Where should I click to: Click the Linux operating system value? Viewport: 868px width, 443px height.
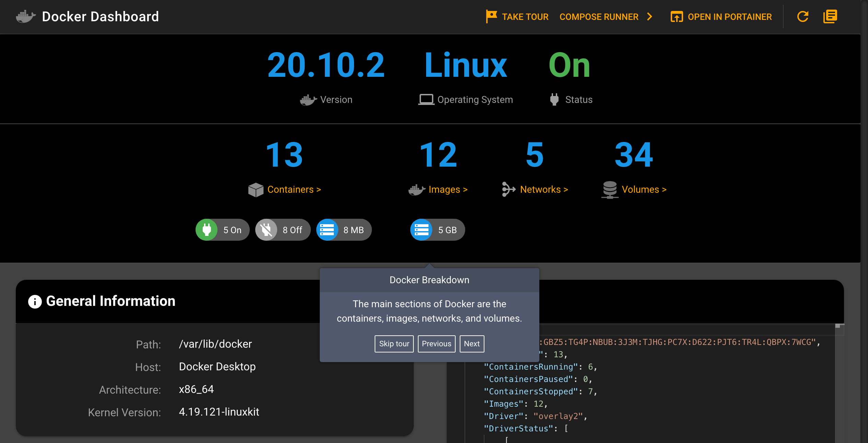[x=466, y=65]
